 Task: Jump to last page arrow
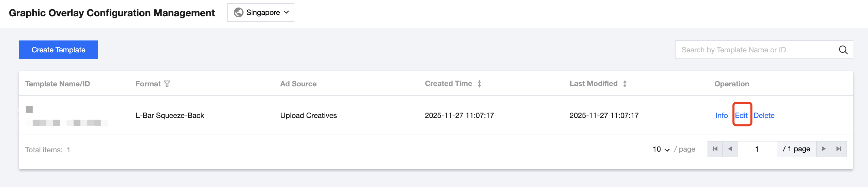(x=838, y=149)
